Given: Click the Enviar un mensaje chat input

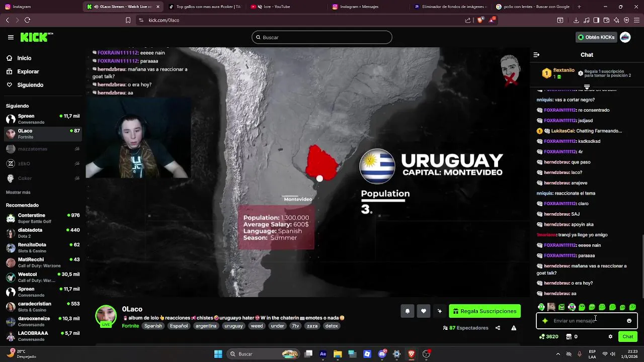Looking at the screenshot, I should [x=587, y=321].
